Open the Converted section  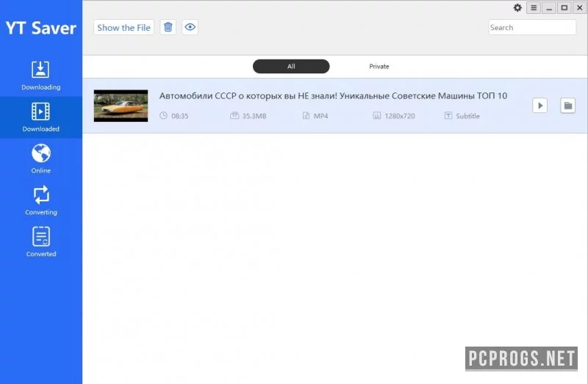(40, 242)
